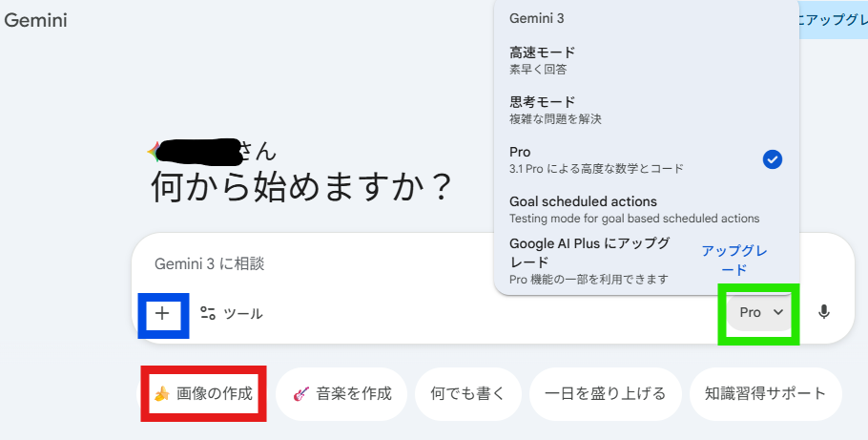Click the chevron arrow beside Pro
This screenshot has width=868, height=440.
[x=778, y=312]
